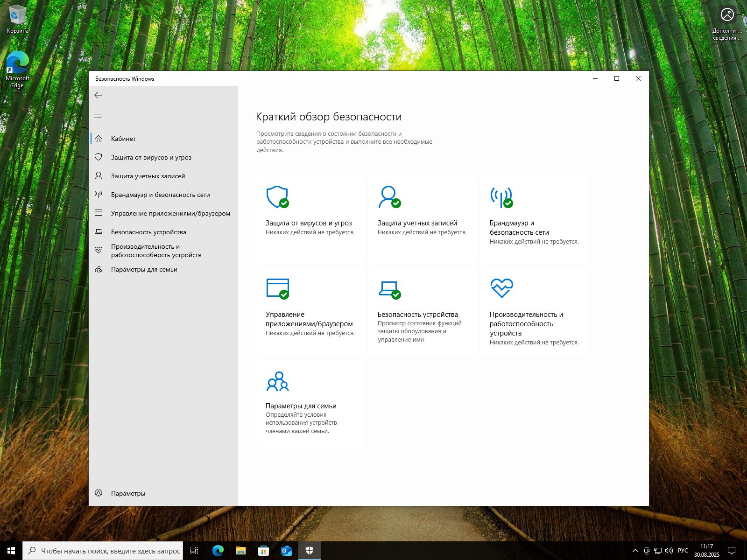Select Защита от вирусов и угроз in sidebar
747x560 pixels.
163,157
